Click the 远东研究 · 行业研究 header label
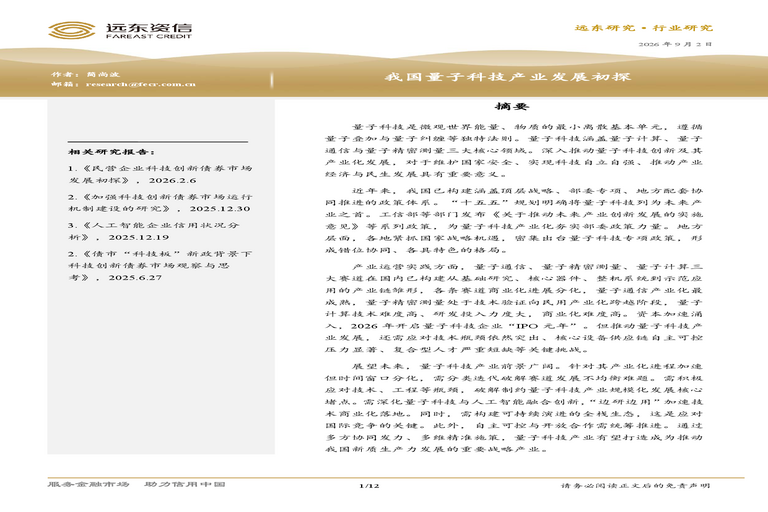Screen dimensions: 768x512 644,28
